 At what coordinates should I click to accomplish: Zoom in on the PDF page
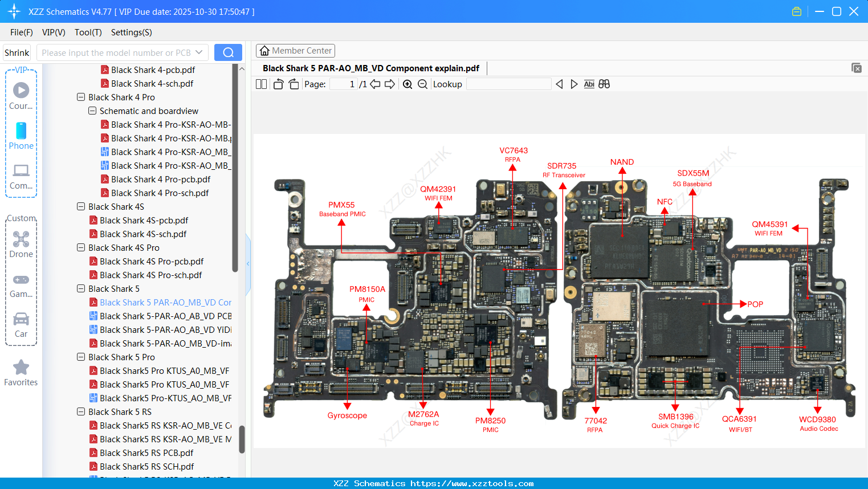(407, 84)
